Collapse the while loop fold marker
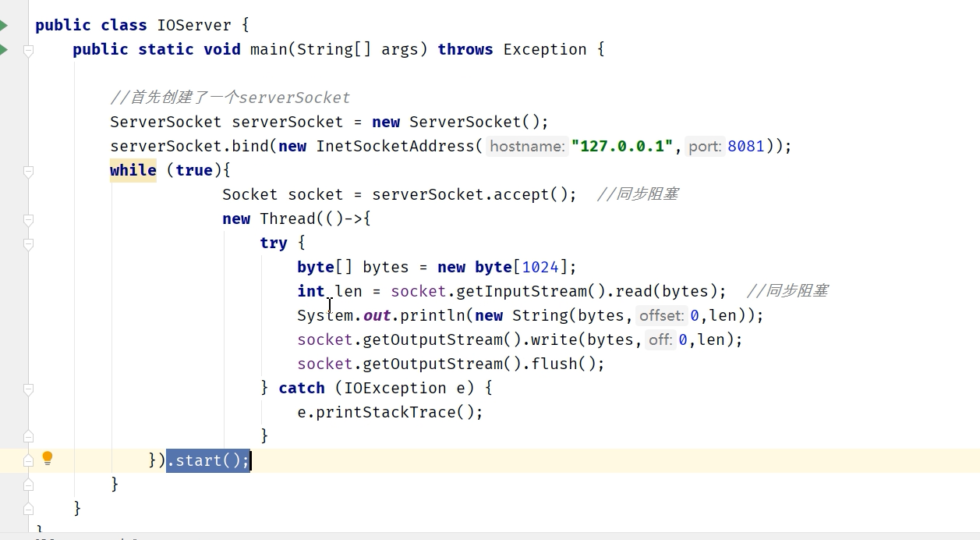This screenshot has width=980, height=540. tap(28, 171)
